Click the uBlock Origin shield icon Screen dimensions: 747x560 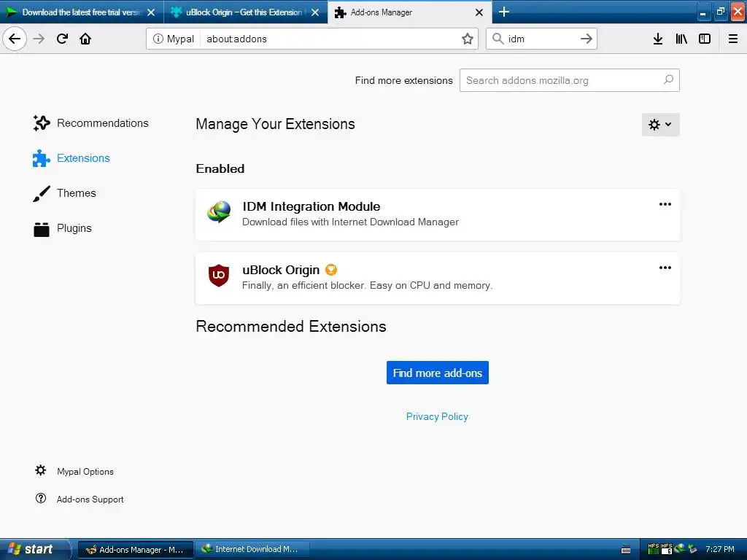tap(219, 276)
